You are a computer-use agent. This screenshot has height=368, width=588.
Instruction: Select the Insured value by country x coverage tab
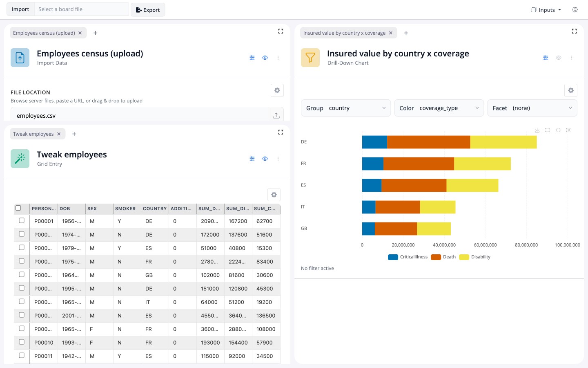coord(344,33)
